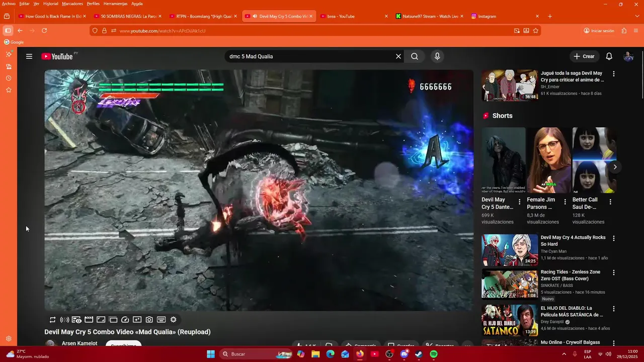Viewport: 644px width, 362px height.
Task: Click the magnifier search button
Action: [415, 56]
